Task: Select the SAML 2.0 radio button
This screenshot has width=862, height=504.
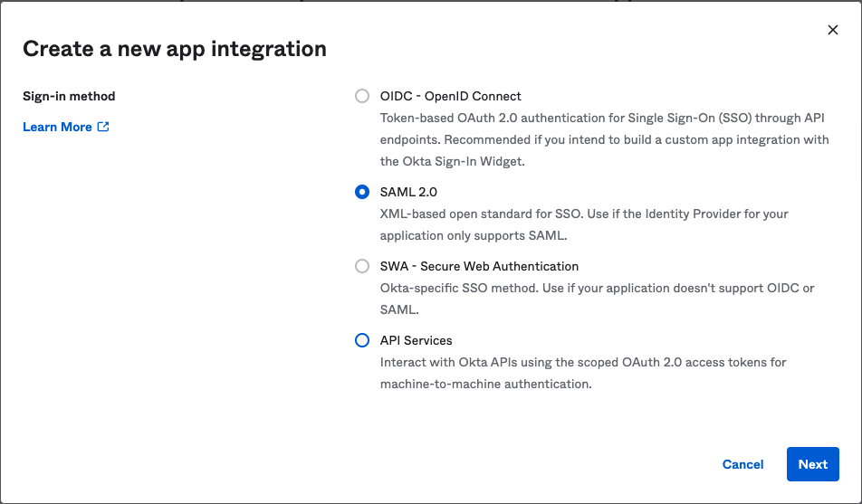Action: click(362, 192)
